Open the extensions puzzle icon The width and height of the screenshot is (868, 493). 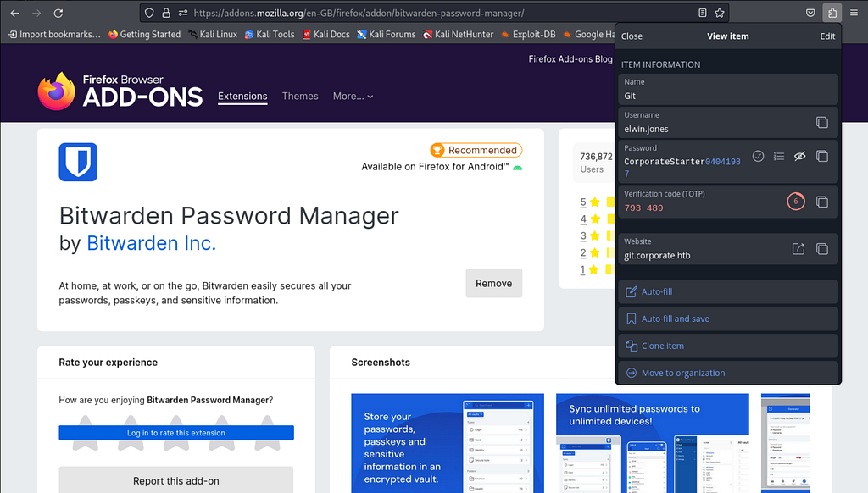pos(832,13)
